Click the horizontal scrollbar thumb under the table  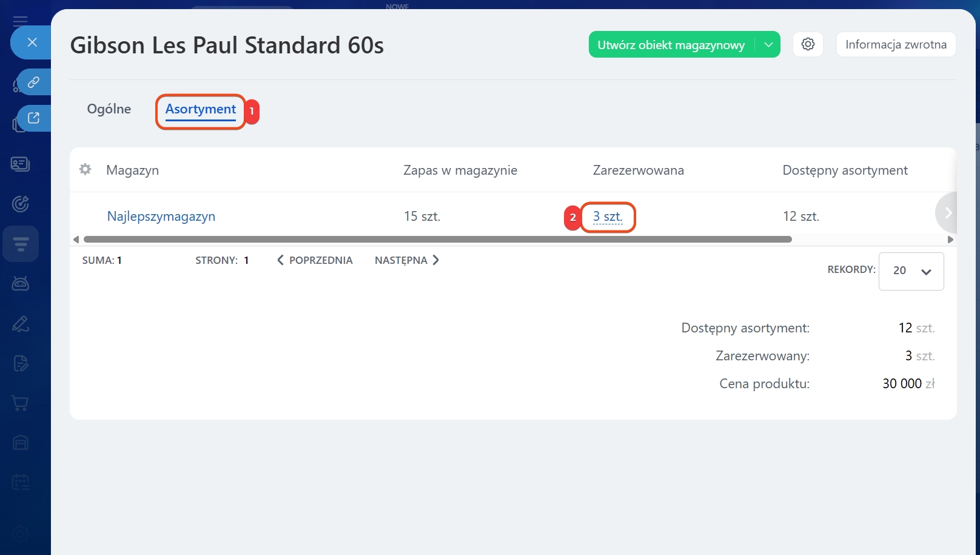pyautogui.click(x=438, y=240)
